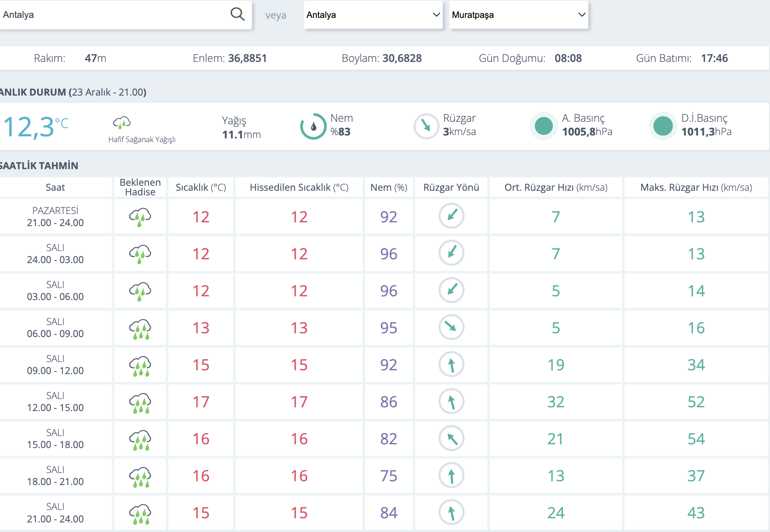Click the A. Basınç pressure circle icon
Viewport: 770px width, 532px height.
pyautogui.click(x=543, y=126)
